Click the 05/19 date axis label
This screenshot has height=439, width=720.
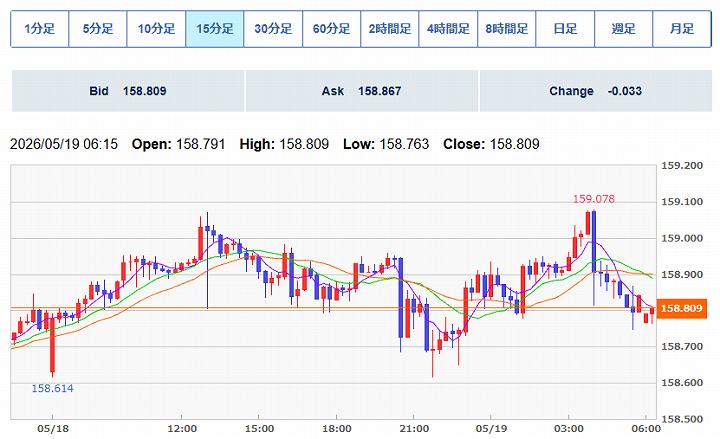(491, 429)
